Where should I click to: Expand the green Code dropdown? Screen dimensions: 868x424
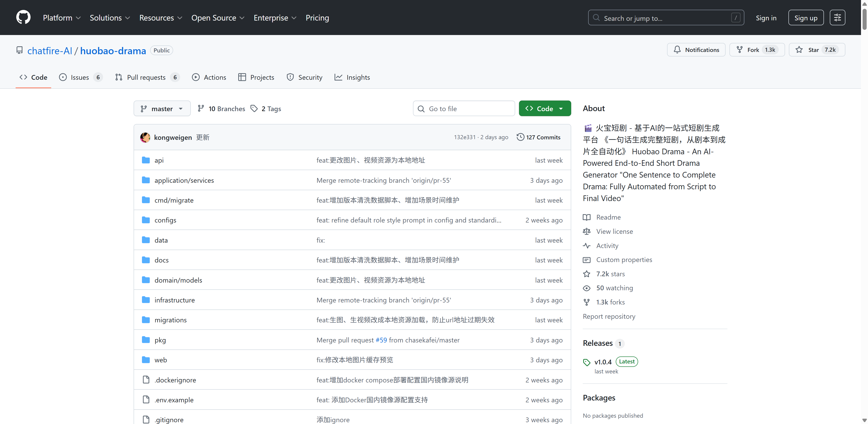pos(545,108)
